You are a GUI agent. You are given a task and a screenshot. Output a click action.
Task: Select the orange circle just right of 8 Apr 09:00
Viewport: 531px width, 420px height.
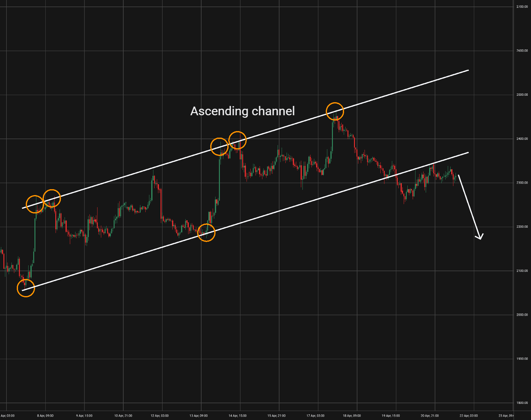(52, 198)
